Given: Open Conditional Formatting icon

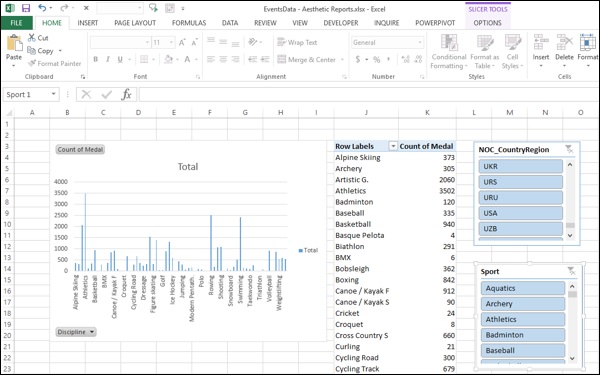Looking at the screenshot, I should point(449,42).
